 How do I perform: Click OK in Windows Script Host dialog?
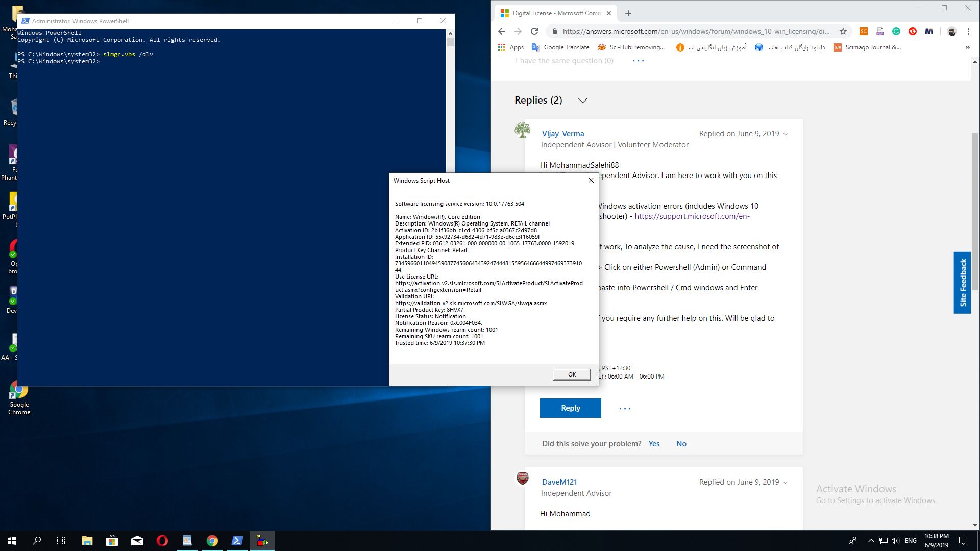coord(572,374)
